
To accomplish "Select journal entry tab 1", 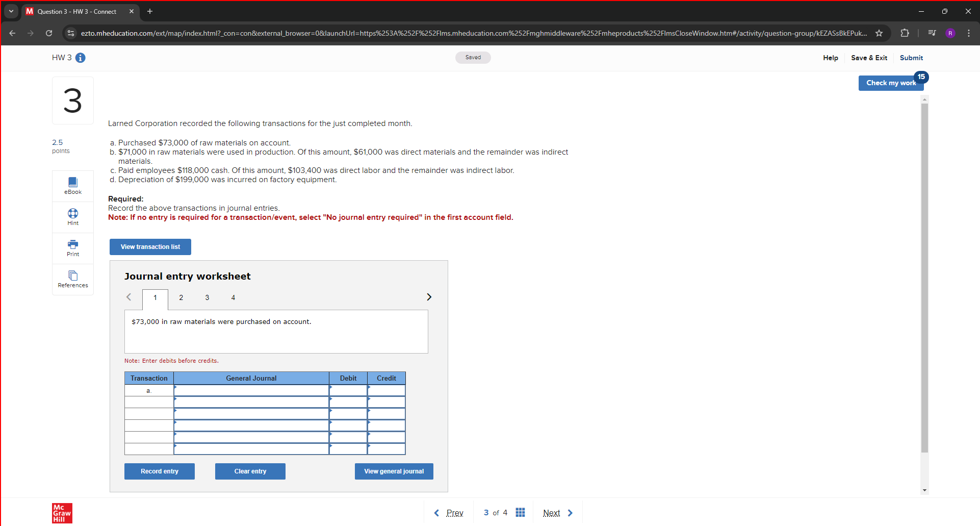I will pyautogui.click(x=155, y=298).
